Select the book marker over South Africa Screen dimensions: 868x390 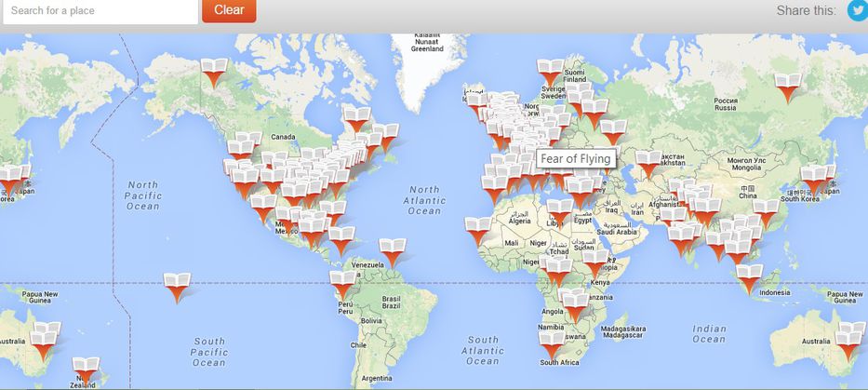[x=552, y=345]
